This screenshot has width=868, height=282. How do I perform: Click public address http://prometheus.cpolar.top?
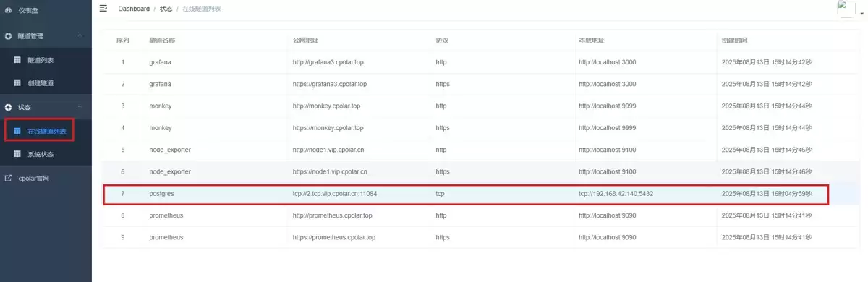coord(332,215)
